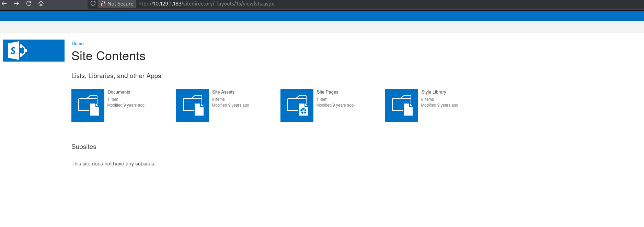Click the Site Contents page heading
Viewport: 644px width, 227px height.
point(108,56)
